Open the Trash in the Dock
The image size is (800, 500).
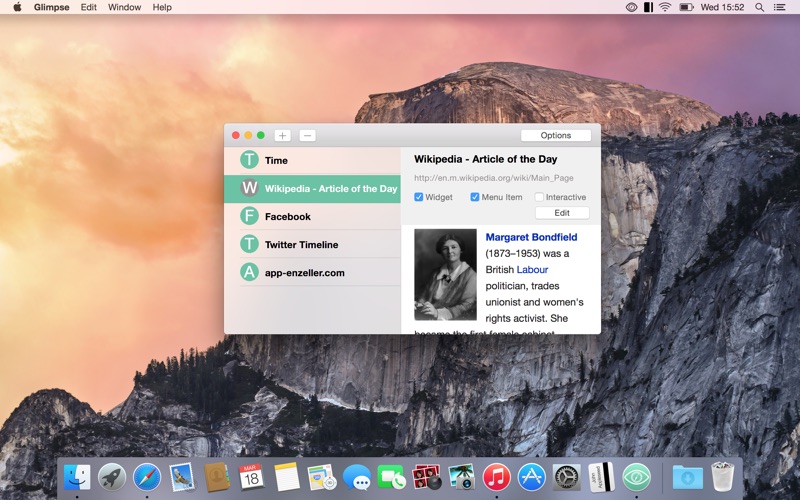click(722, 477)
